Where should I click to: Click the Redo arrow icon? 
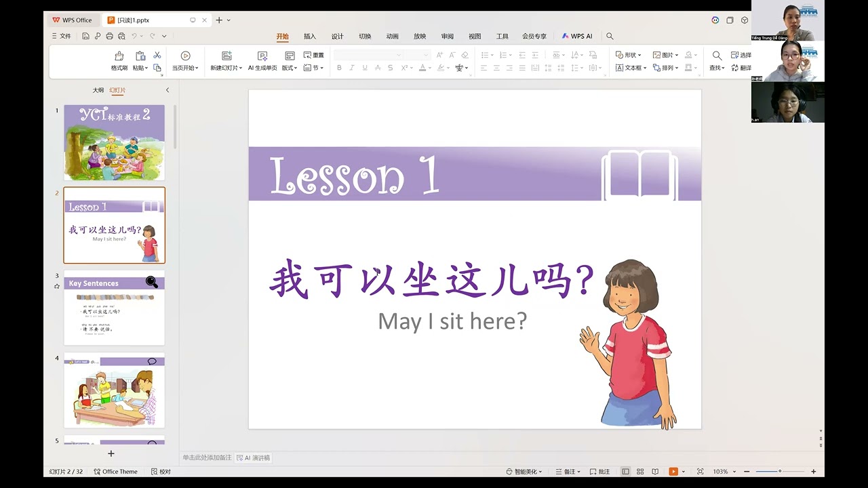click(x=152, y=36)
